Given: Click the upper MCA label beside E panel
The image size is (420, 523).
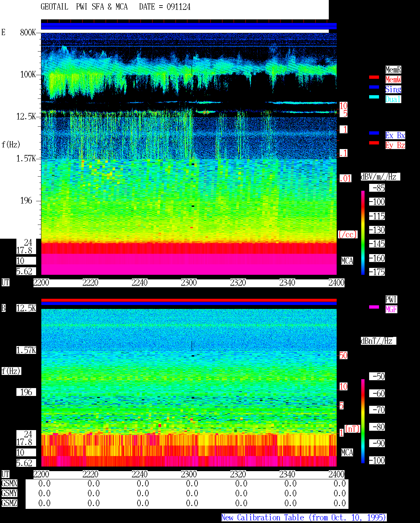Looking at the screenshot, I should (347, 261).
